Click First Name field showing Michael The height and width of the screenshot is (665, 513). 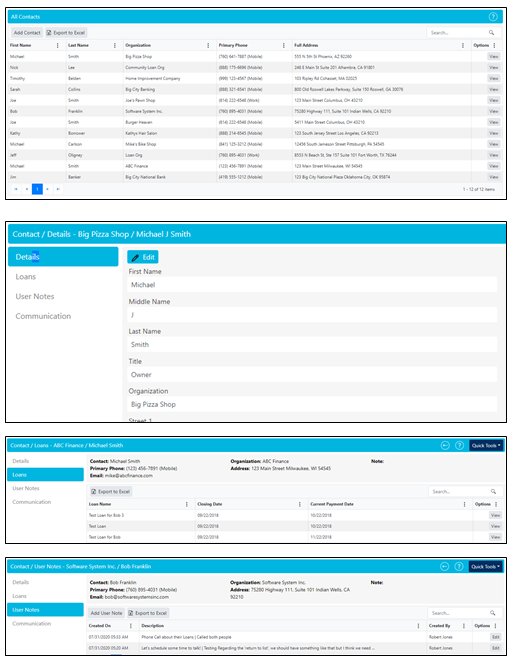coord(312,285)
